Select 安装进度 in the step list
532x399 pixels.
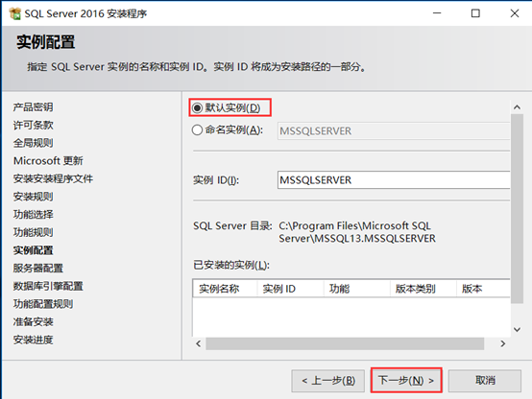click(x=33, y=340)
